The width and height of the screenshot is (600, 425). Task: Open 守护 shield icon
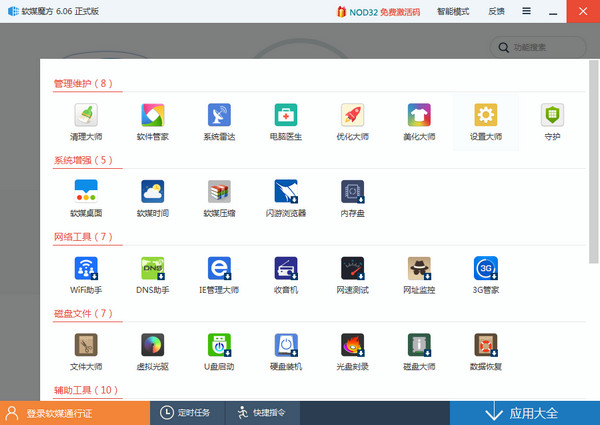[552, 122]
